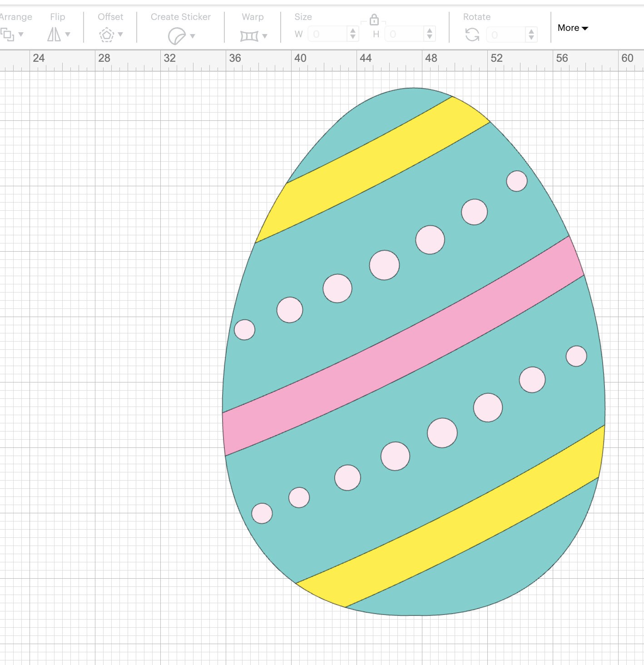
Task: Click the Create Sticker icon
Action: pos(177,36)
